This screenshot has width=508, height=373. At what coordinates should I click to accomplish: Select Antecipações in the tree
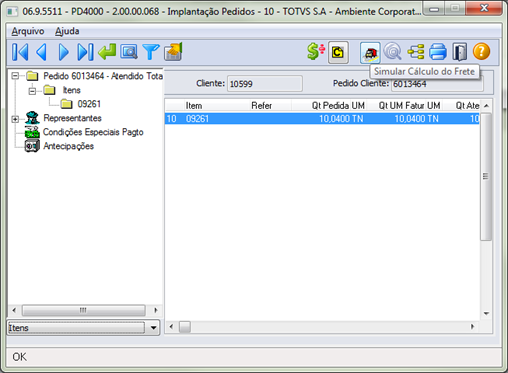point(68,146)
